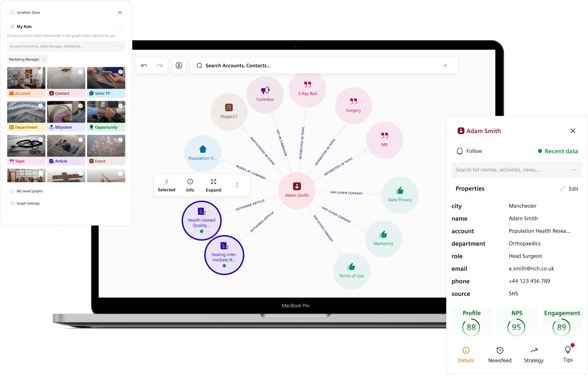
Task: Click the Corindus campaign node
Action: pyautogui.click(x=265, y=94)
